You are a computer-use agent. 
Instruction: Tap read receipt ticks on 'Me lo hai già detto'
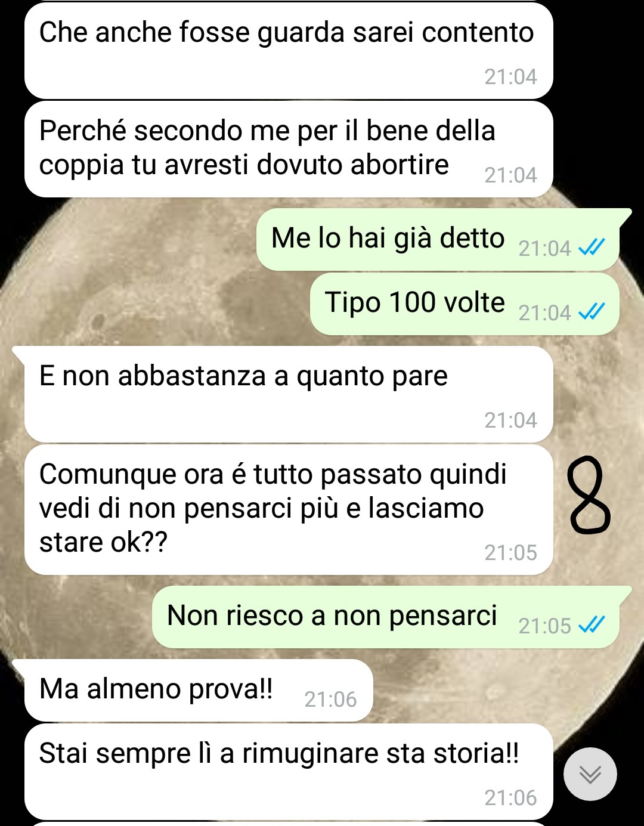click(592, 247)
